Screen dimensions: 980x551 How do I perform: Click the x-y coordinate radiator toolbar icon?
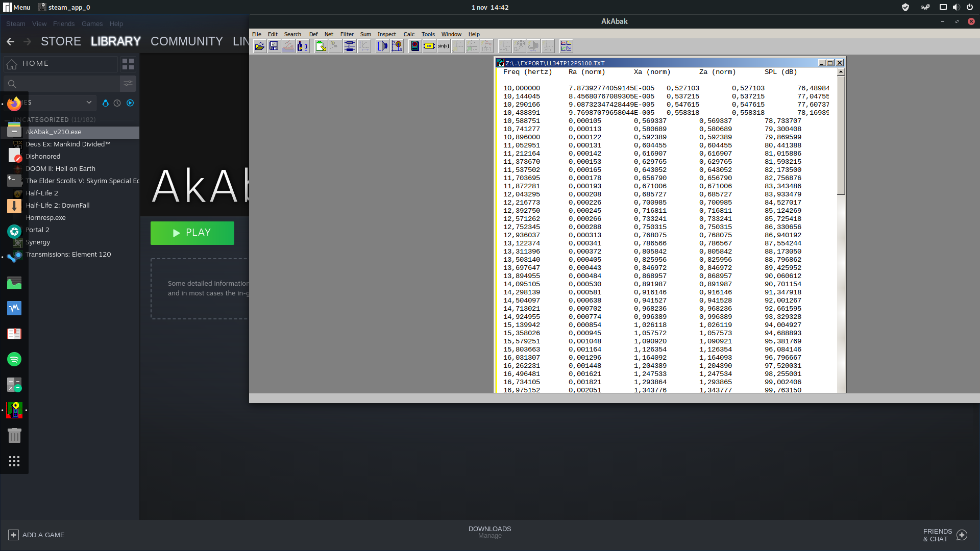(397, 46)
